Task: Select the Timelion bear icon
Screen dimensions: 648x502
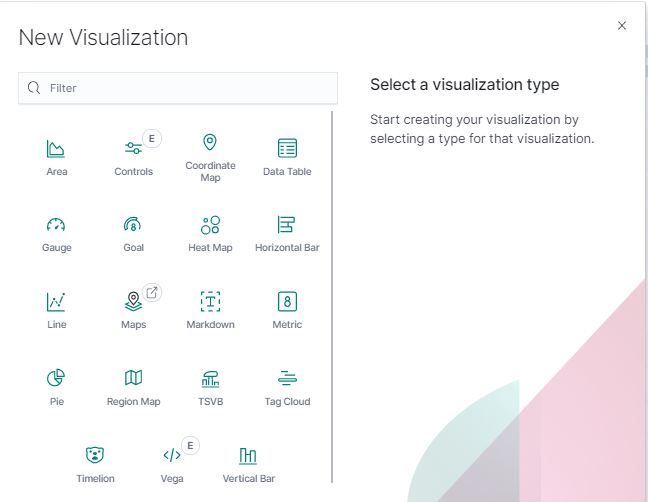Action: (x=95, y=455)
